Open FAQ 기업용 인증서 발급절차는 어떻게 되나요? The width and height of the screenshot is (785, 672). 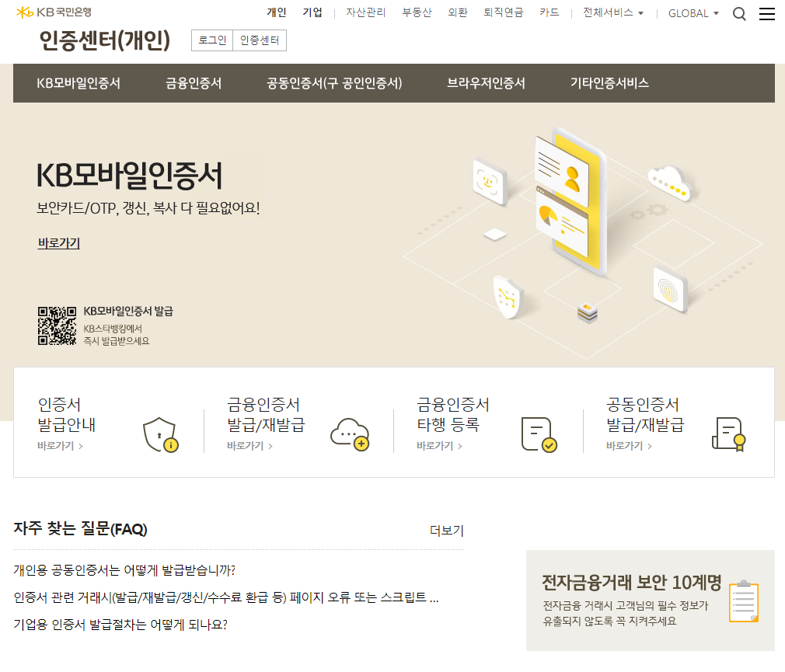pyautogui.click(x=120, y=625)
